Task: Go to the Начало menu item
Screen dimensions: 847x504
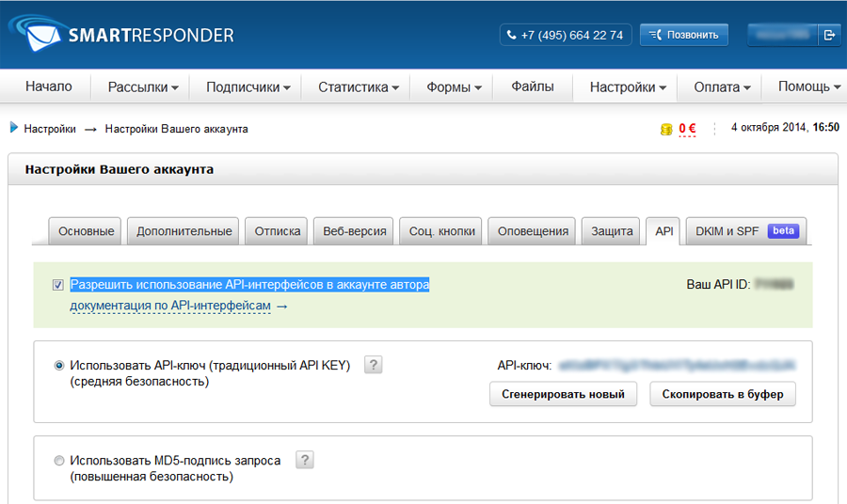Action: coord(49,87)
